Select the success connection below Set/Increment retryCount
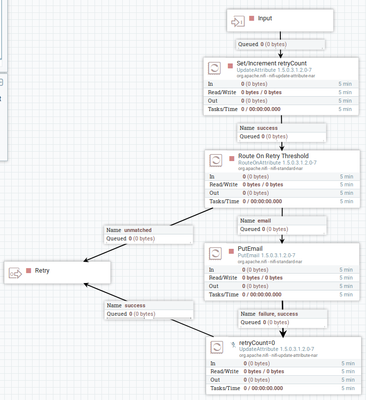Image resolution: width=366 pixels, height=400 pixels. point(282,132)
